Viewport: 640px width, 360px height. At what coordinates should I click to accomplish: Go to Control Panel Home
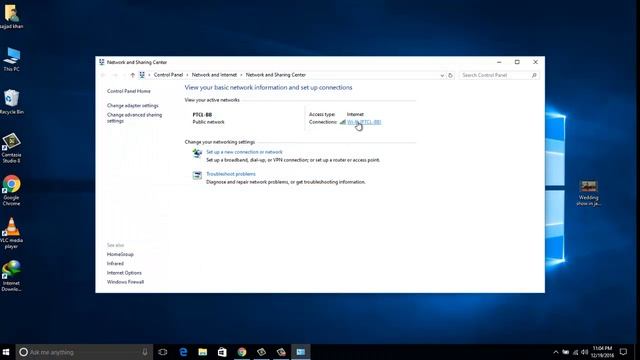129,91
